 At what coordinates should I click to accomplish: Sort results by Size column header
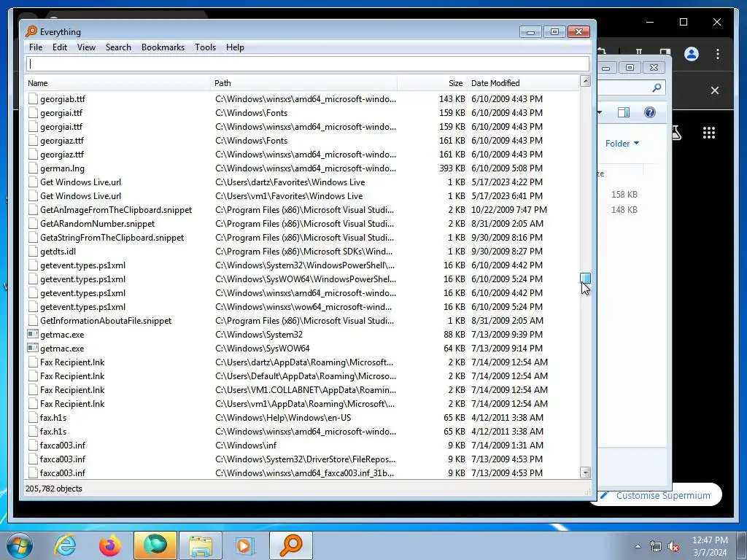(x=432, y=83)
